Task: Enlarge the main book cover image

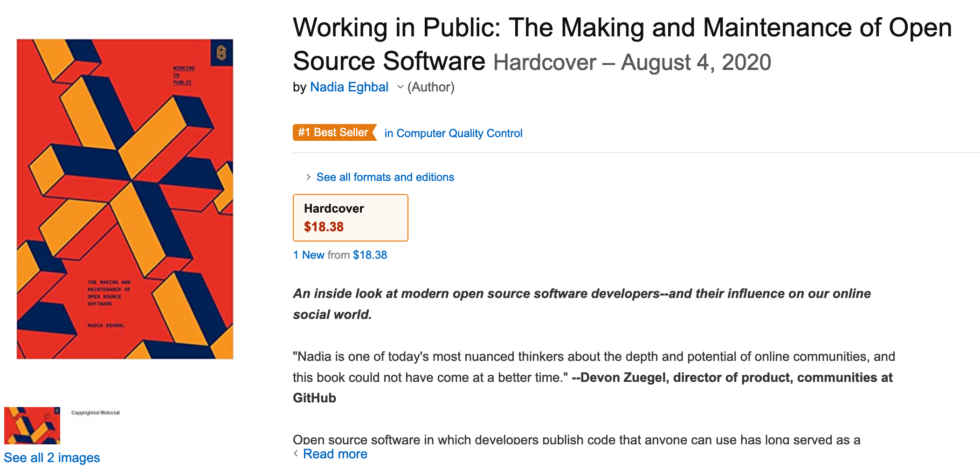Action: pyautogui.click(x=125, y=199)
